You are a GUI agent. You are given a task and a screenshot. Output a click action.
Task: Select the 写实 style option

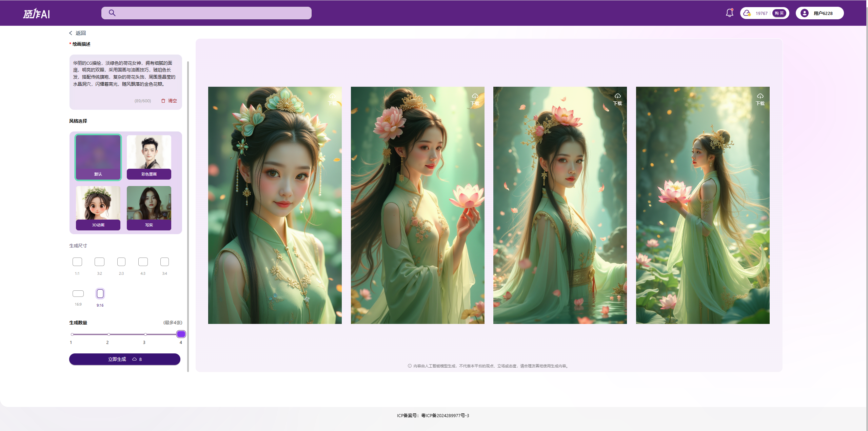click(x=149, y=208)
